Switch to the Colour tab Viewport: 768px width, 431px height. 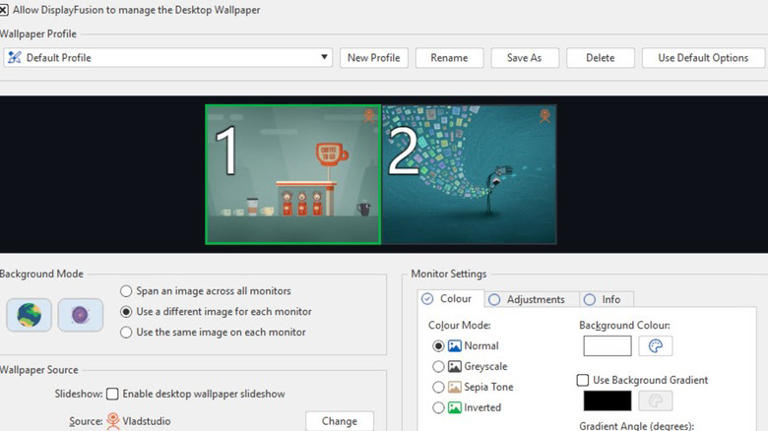[450, 299]
